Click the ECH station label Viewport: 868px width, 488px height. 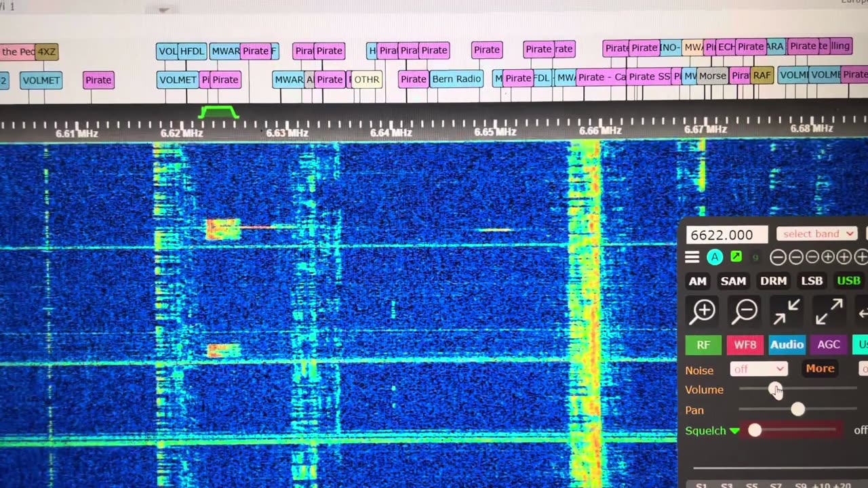(726, 47)
